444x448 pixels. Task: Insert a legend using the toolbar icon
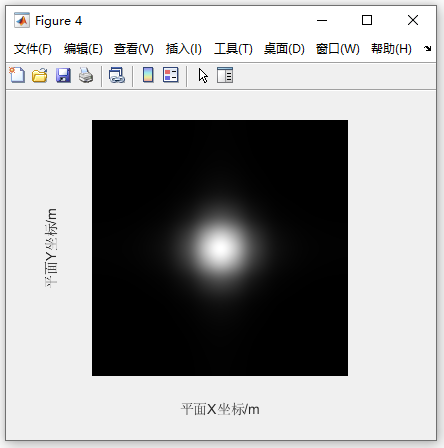(171, 75)
